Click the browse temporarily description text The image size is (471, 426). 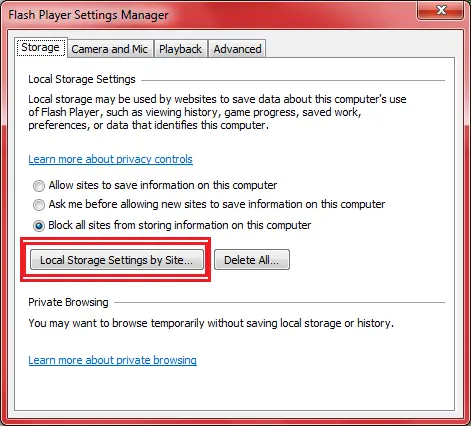[211, 323]
